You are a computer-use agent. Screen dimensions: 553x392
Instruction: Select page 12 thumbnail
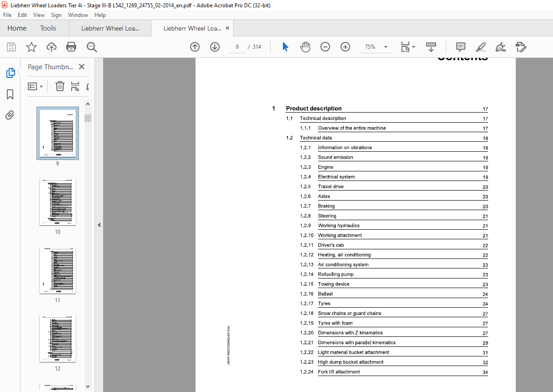(x=57, y=339)
